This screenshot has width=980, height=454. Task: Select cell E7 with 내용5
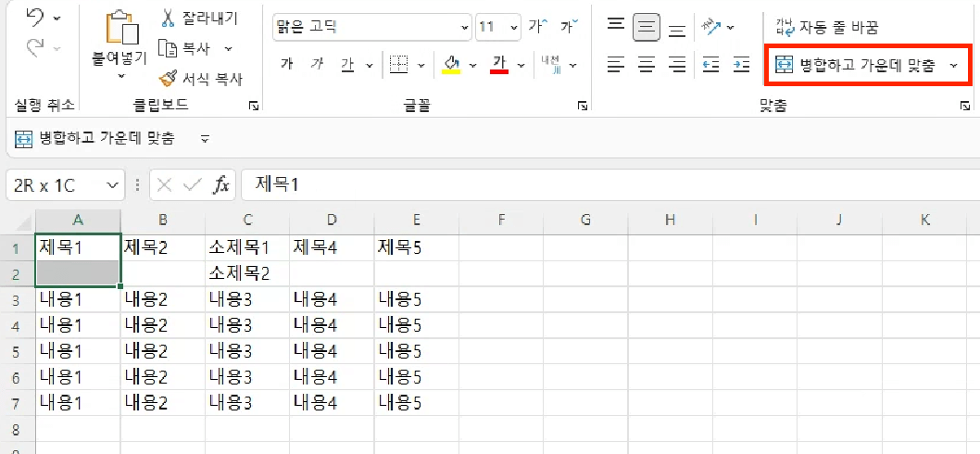pyautogui.click(x=417, y=403)
